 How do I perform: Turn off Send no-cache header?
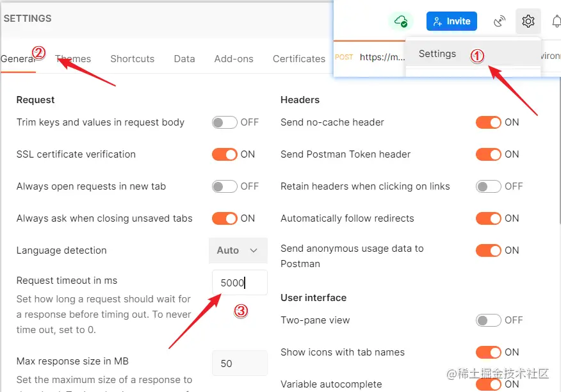[x=488, y=122]
